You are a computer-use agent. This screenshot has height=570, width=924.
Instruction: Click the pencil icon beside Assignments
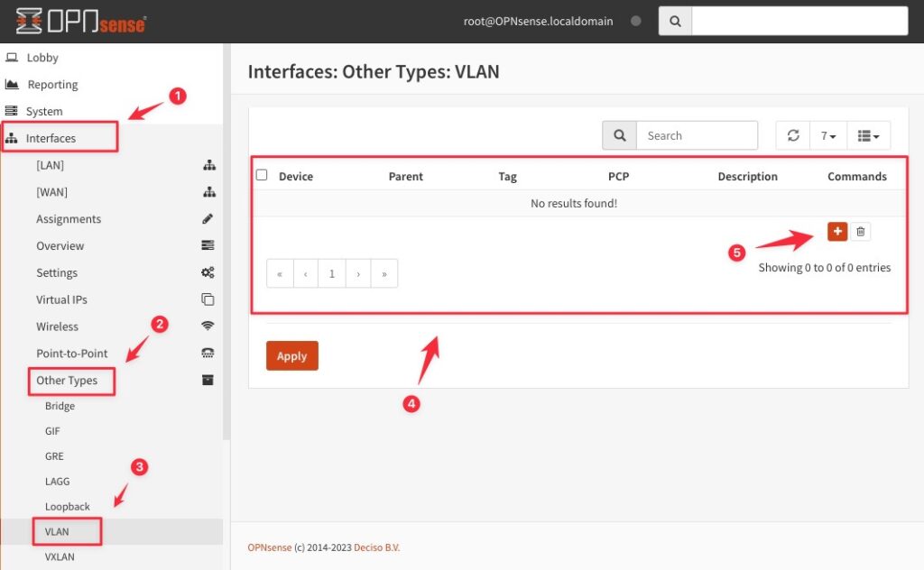208,219
